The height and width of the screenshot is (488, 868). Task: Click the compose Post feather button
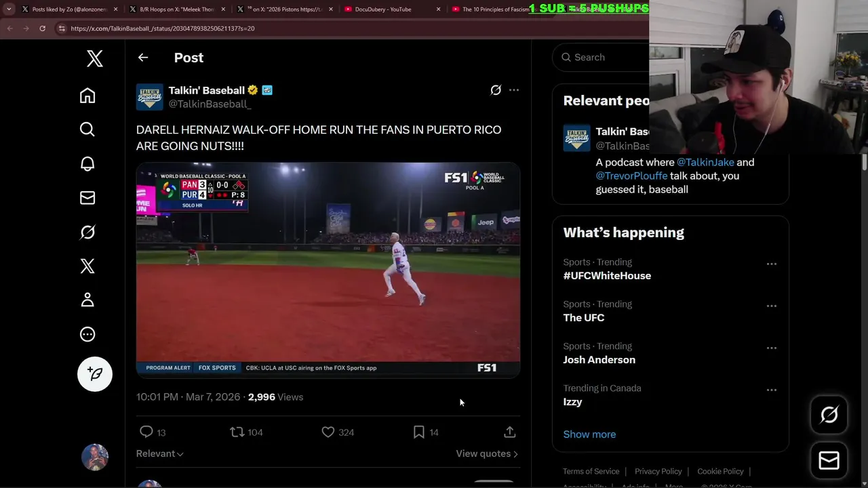pyautogui.click(x=95, y=373)
